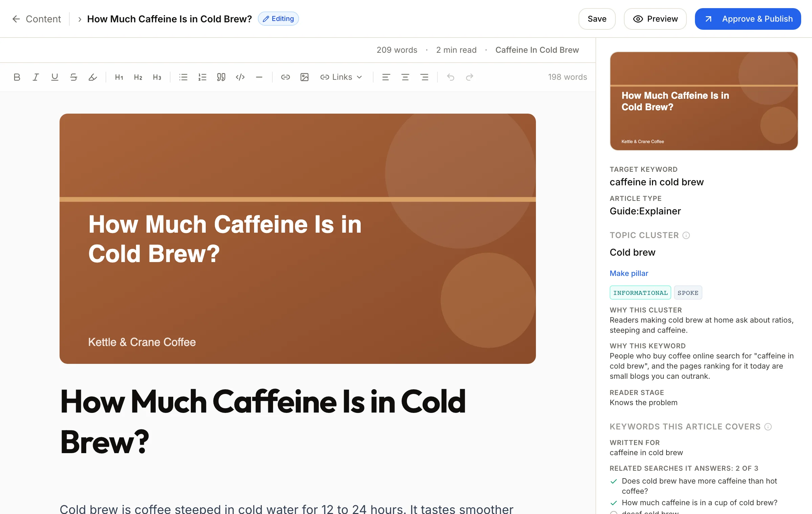Undo the last edit

point(451,77)
